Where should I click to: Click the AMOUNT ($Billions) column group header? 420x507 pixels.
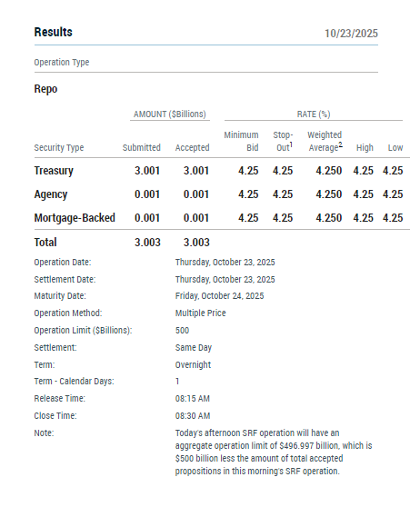click(170, 114)
